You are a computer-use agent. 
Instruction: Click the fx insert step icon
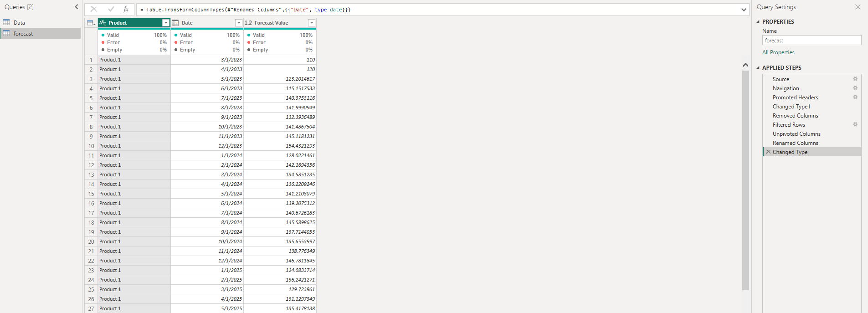tap(126, 9)
